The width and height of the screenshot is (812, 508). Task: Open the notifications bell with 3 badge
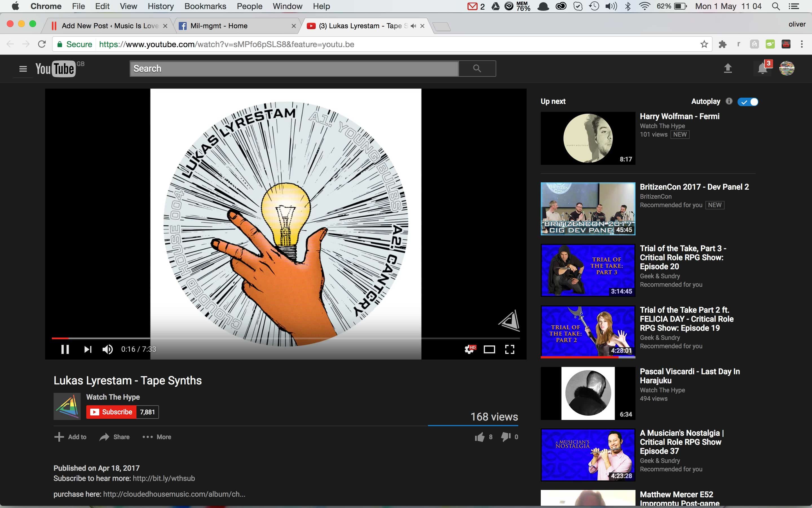click(763, 69)
